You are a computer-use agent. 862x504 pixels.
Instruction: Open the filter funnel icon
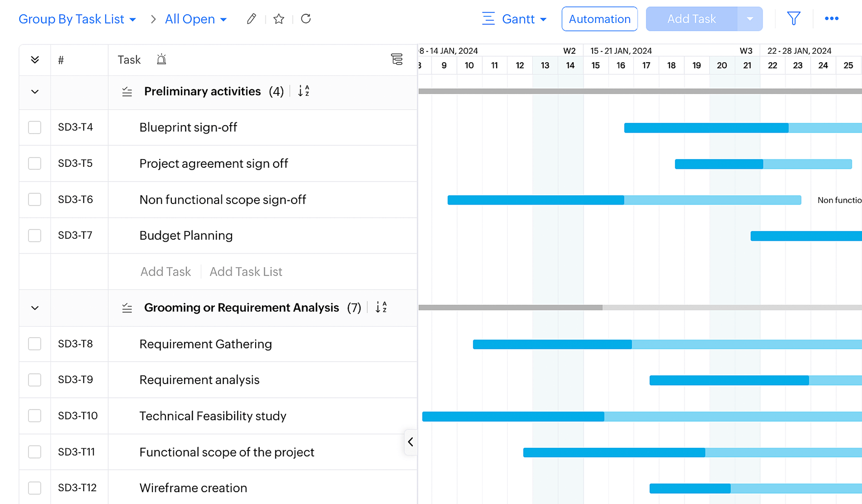pos(793,19)
